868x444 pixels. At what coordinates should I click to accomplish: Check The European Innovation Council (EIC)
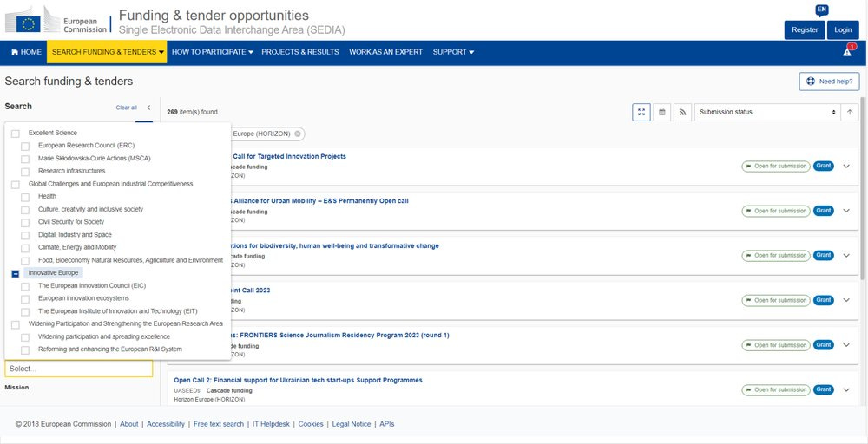25,286
